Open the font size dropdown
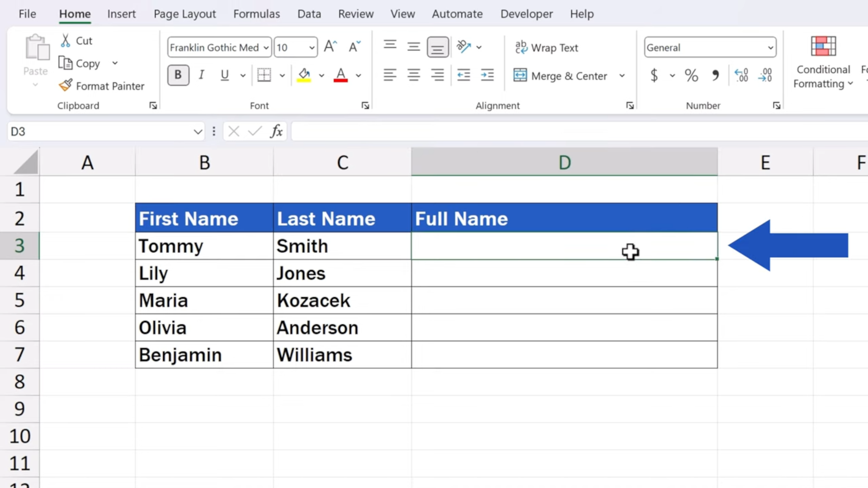 [x=311, y=47]
